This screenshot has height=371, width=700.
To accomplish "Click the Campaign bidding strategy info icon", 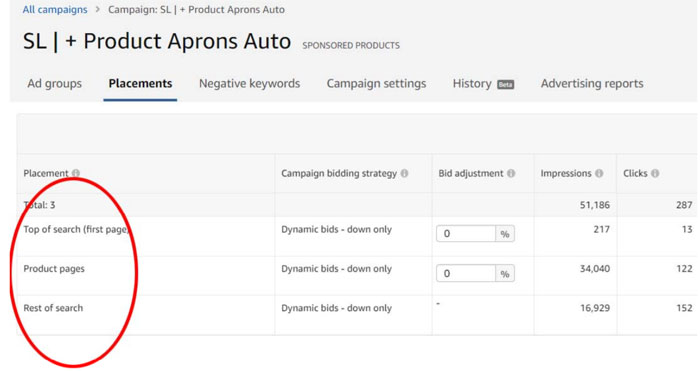I will click(404, 173).
